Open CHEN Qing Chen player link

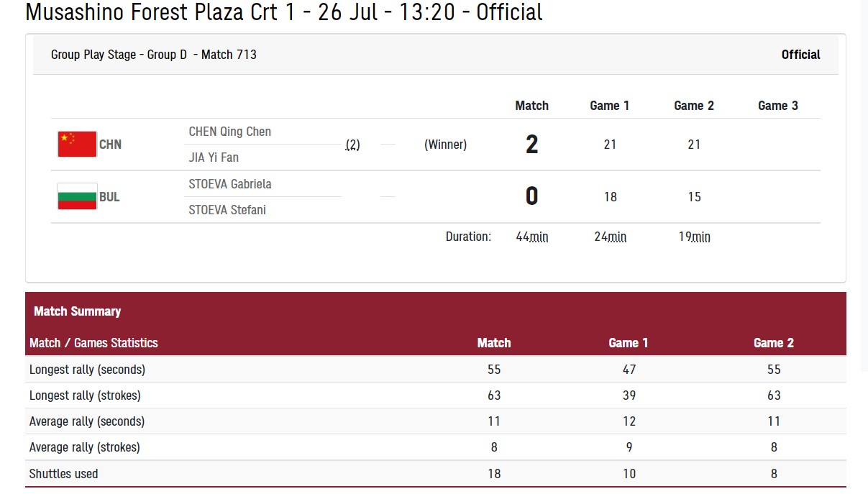click(x=230, y=132)
